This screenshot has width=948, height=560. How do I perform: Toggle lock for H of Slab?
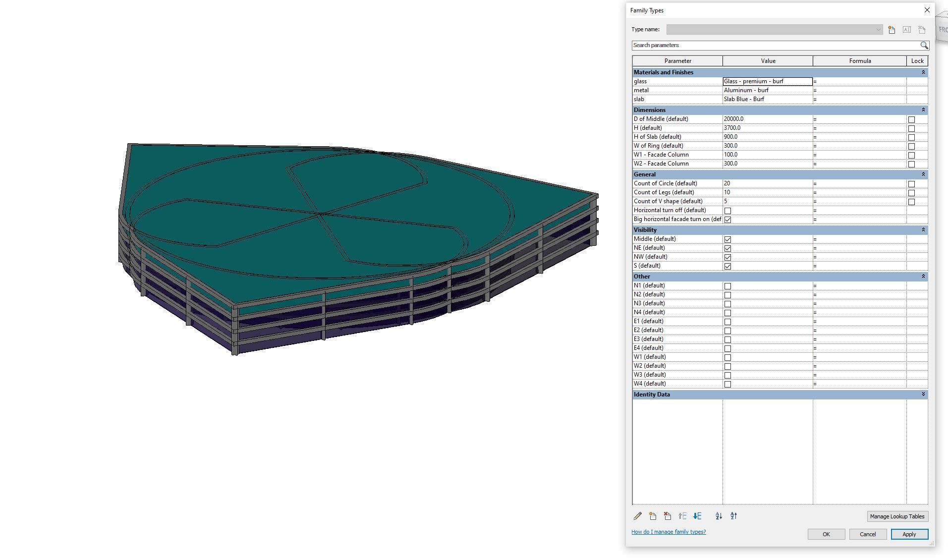(911, 137)
